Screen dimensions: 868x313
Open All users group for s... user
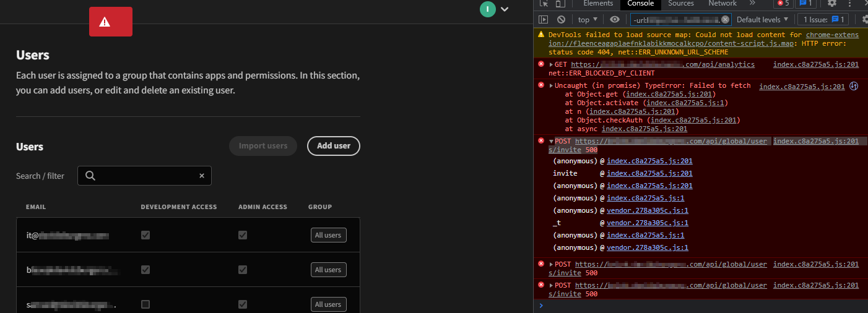[328, 304]
